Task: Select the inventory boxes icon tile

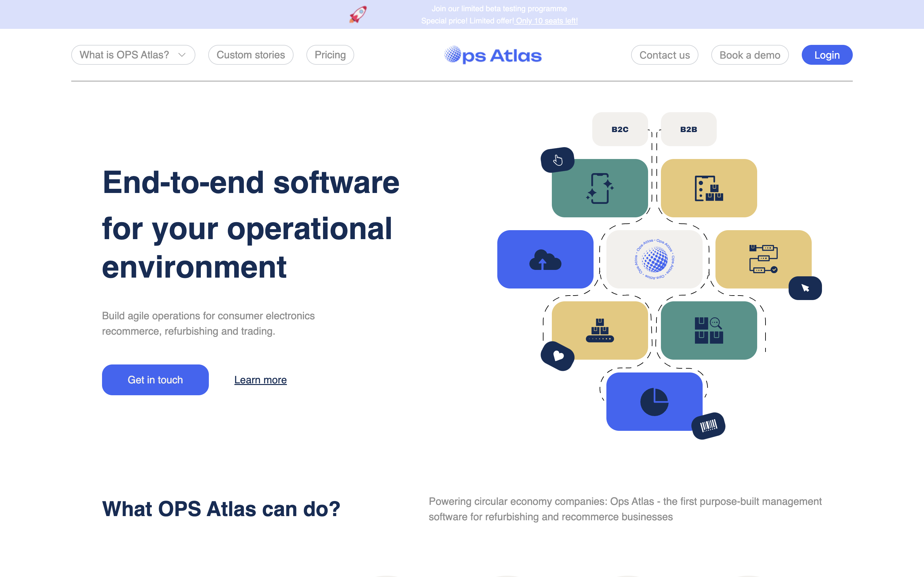Action: pos(708,188)
